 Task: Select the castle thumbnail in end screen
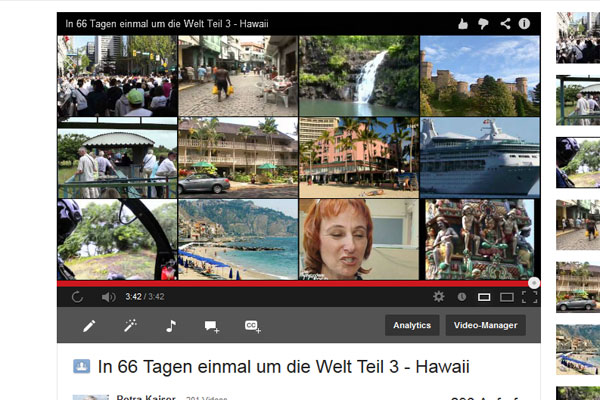[x=480, y=76]
